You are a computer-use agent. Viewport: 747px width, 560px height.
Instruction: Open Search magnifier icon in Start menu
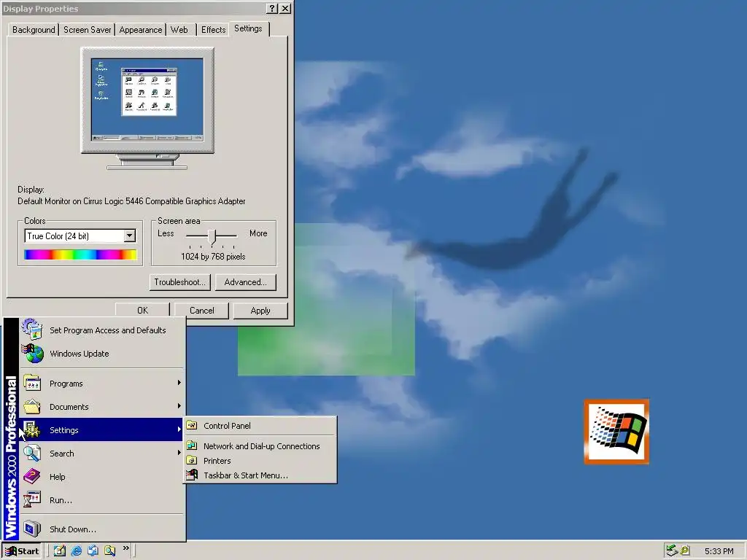point(32,454)
